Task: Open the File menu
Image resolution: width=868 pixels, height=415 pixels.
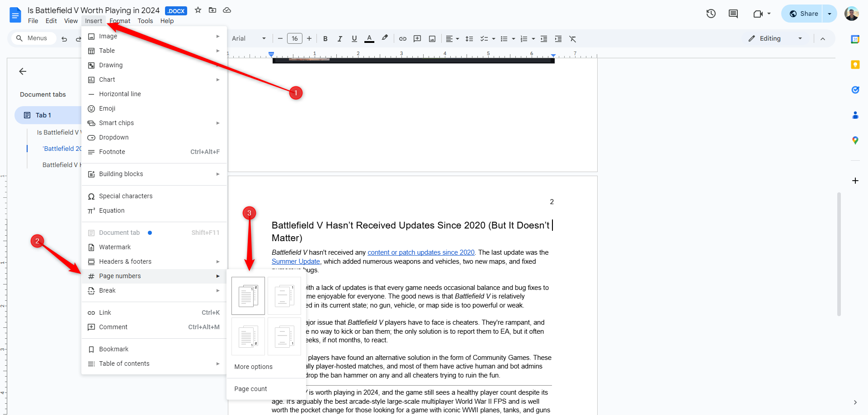Action: tap(33, 21)
